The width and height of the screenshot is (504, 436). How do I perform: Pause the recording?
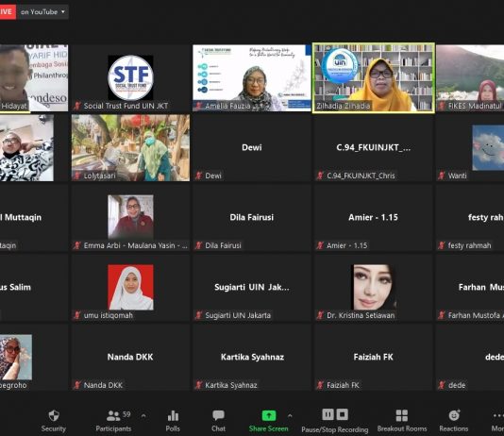coord(328,414)
